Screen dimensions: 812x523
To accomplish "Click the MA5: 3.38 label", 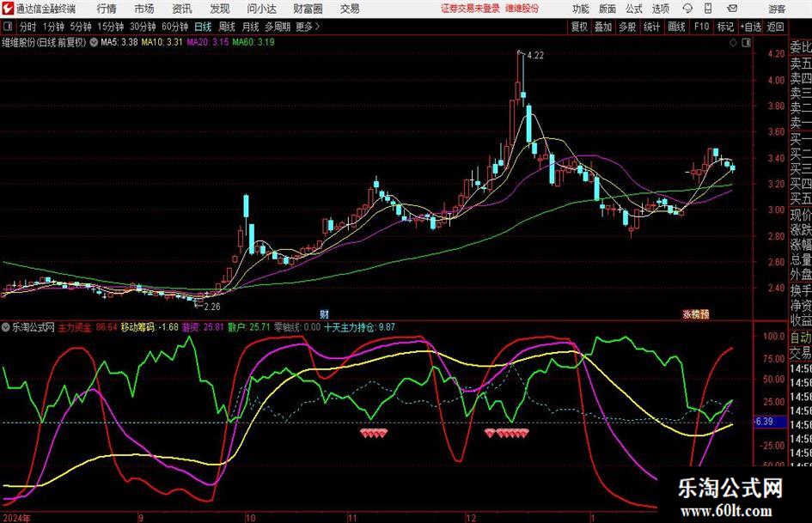I will point(119,42).
